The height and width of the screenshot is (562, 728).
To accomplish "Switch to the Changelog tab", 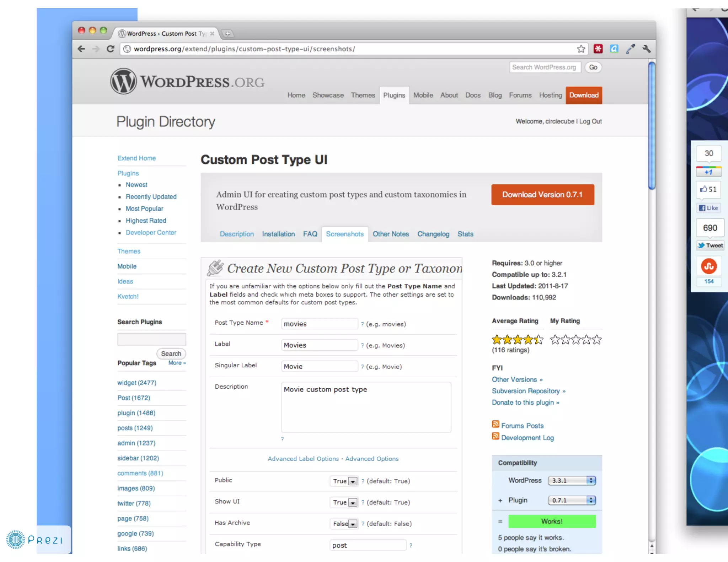I will click(433, 234).
